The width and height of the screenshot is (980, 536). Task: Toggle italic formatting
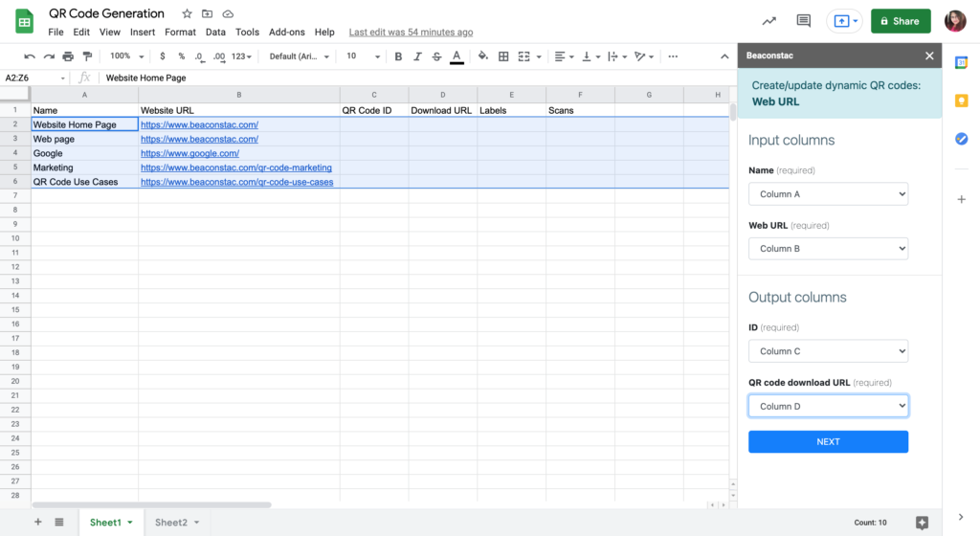(417, 56)
